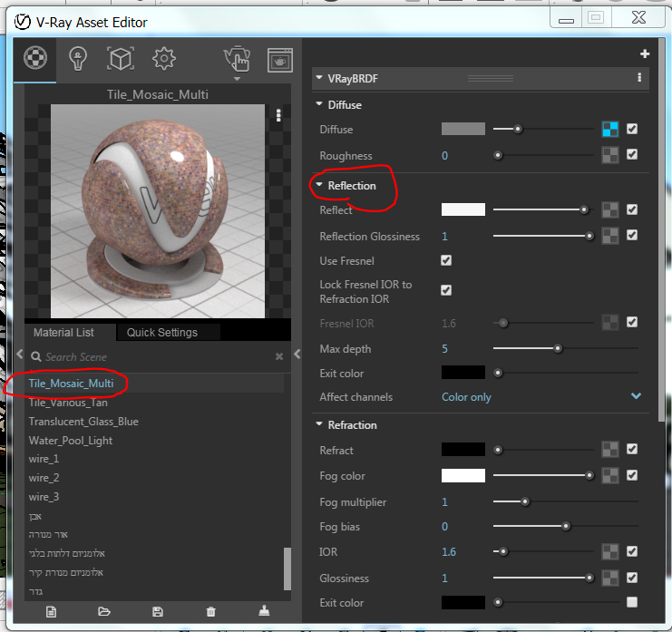Screen dimensions: 672x632
Task: Toggle the Fresnel IOR texture checkbox
Action: point(632,322)
